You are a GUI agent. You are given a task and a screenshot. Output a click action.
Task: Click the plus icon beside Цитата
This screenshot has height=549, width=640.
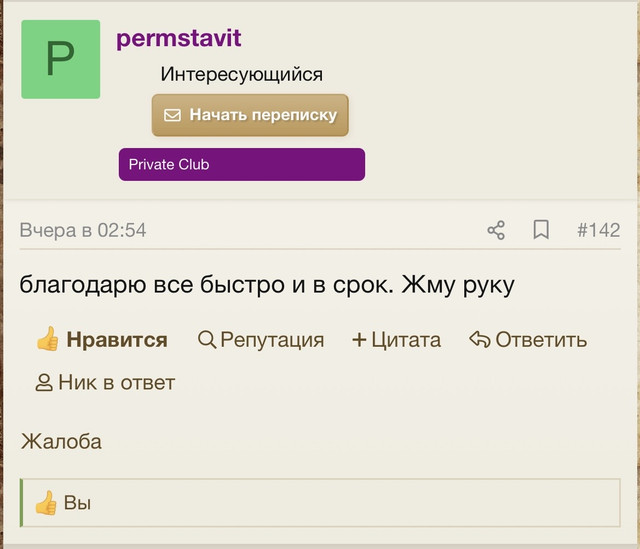(x=359, y=340)
